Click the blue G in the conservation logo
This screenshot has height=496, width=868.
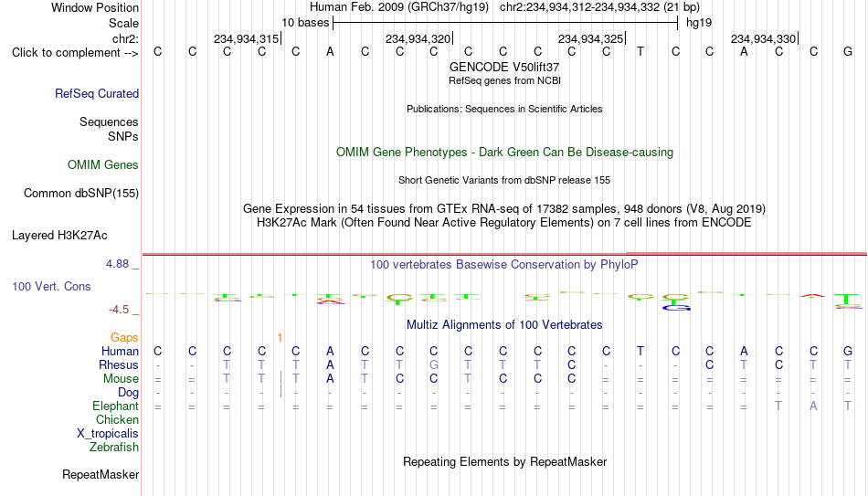[676, 307]
